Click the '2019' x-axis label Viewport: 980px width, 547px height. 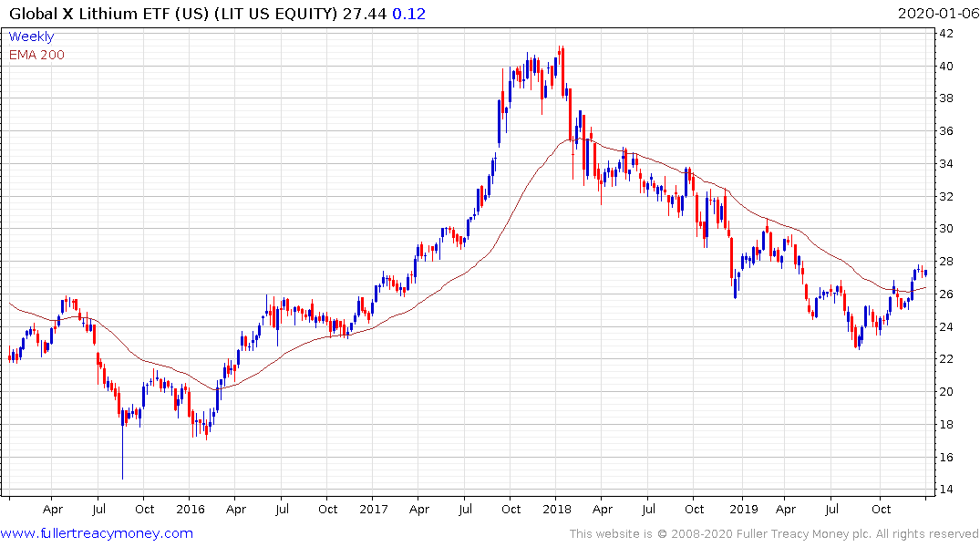(744, 509)
